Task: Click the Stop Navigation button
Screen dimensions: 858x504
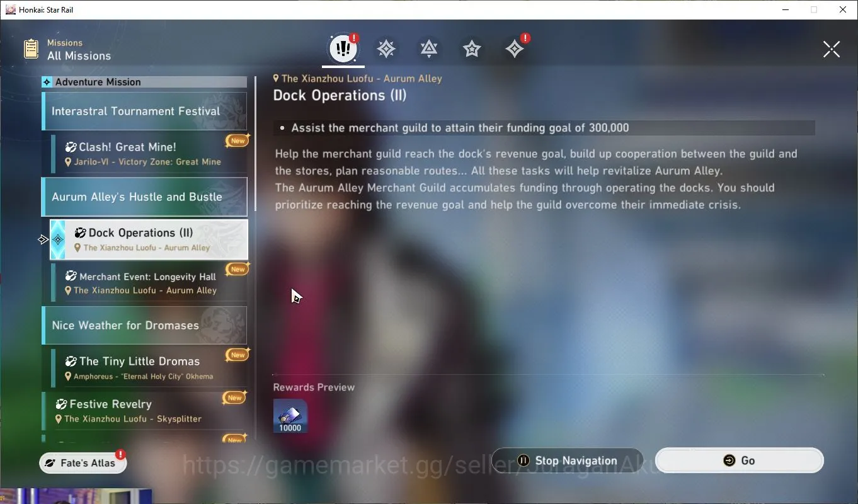Action: pyautogui.click(x=567, y=461)
